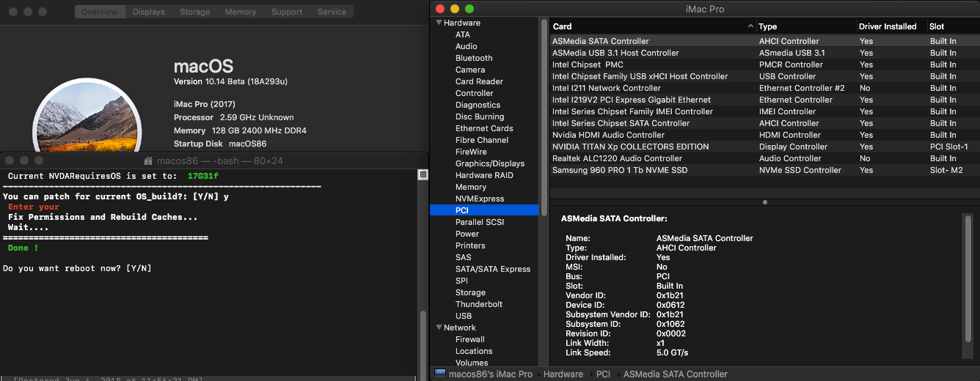This screenshot has width=980, height=381.
Task: Open the Bluetooth hardware category
Action: click(474, 58)
